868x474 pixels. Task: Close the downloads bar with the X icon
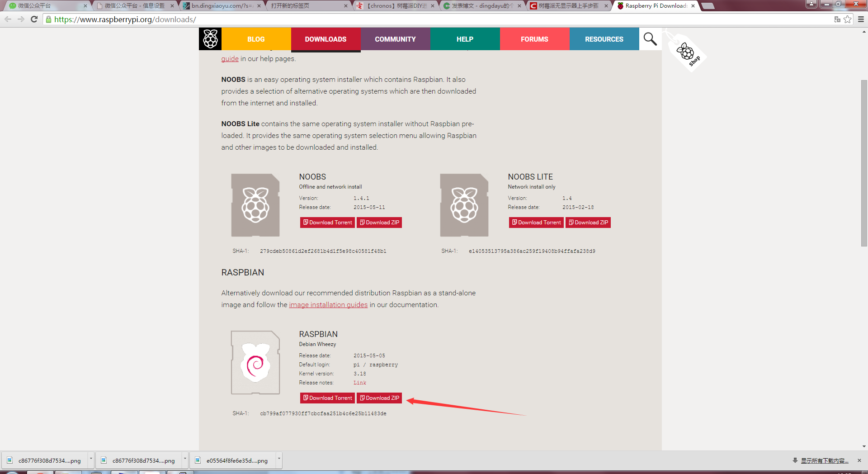coord(859,460)
